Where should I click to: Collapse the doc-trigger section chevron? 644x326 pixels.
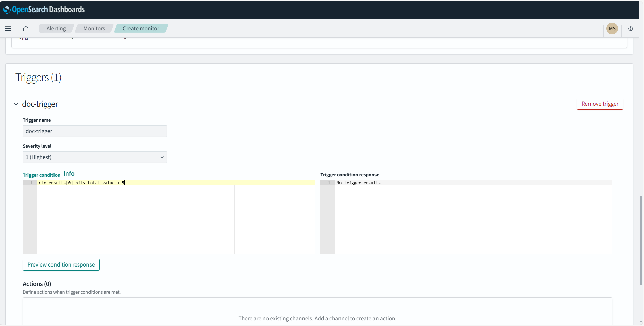point(16,104)
